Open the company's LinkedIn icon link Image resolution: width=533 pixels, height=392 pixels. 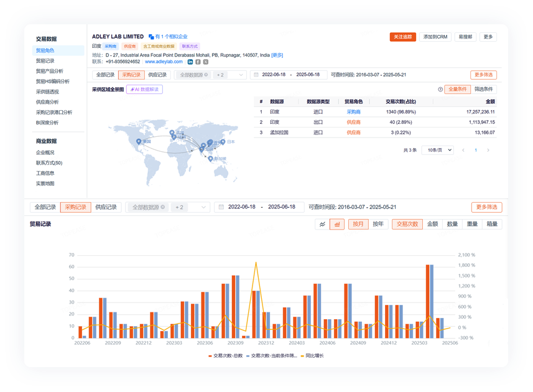click(x=190, y=62)
